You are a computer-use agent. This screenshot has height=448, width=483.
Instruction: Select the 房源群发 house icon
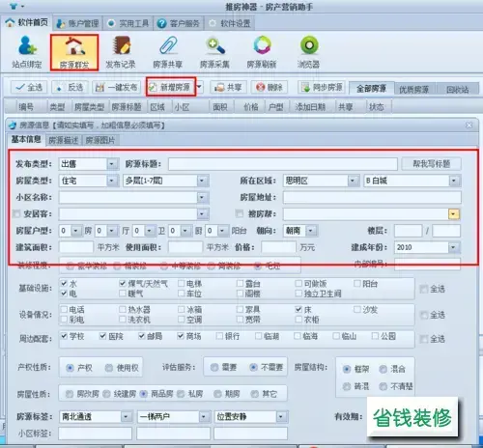pyautogui.click(x=74, y=52)
